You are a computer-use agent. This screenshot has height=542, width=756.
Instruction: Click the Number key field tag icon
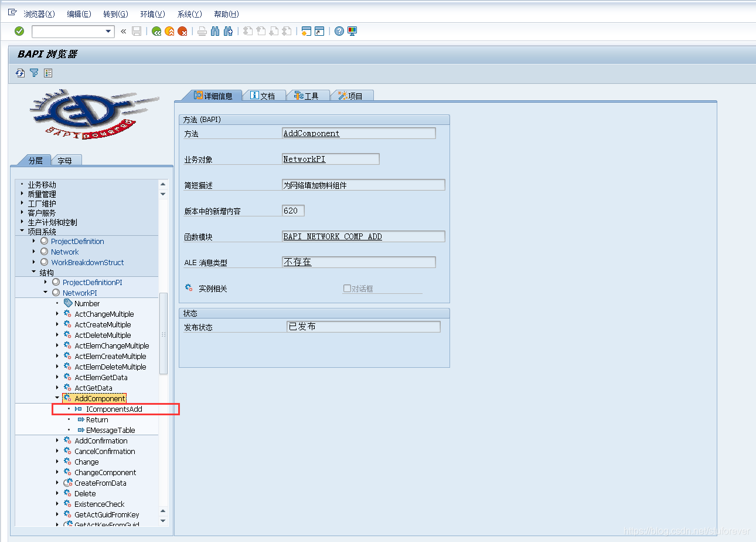[x=68, y=303]
